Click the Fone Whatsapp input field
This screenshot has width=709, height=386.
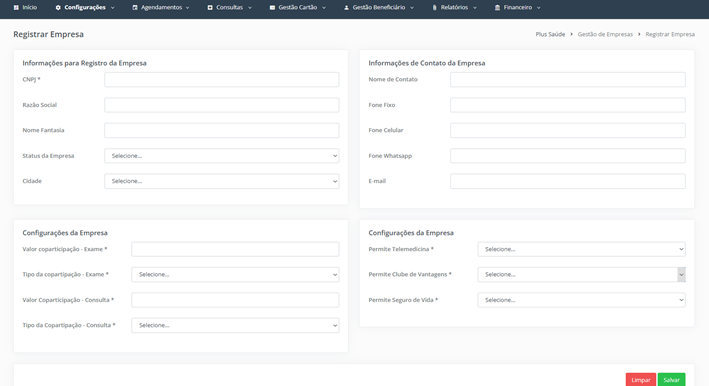tap(568, 156)
